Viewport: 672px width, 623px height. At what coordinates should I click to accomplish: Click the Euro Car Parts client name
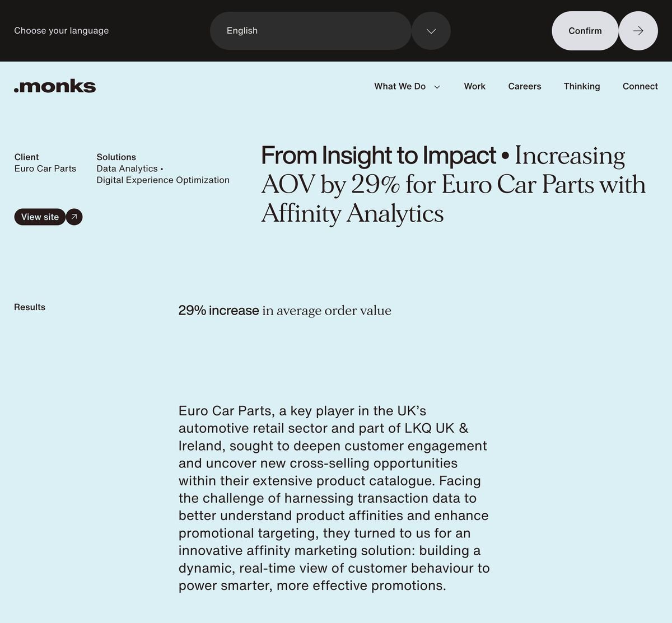coord(45,168)
